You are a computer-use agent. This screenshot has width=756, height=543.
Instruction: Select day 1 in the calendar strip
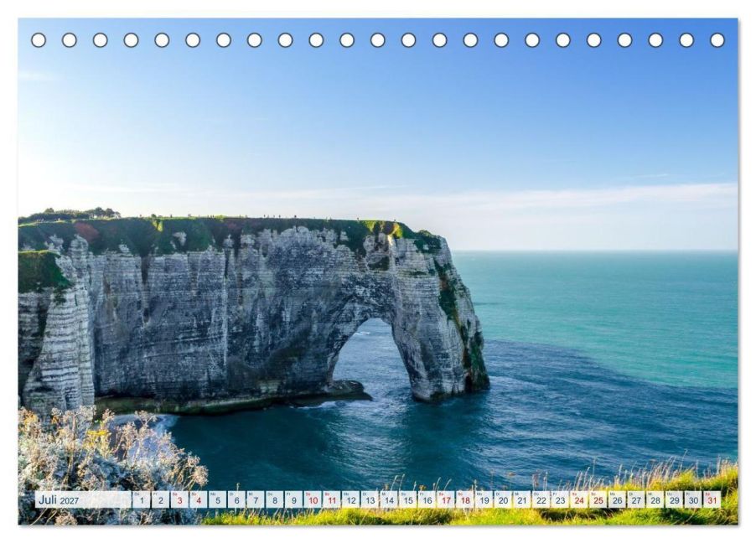(142, 499)
